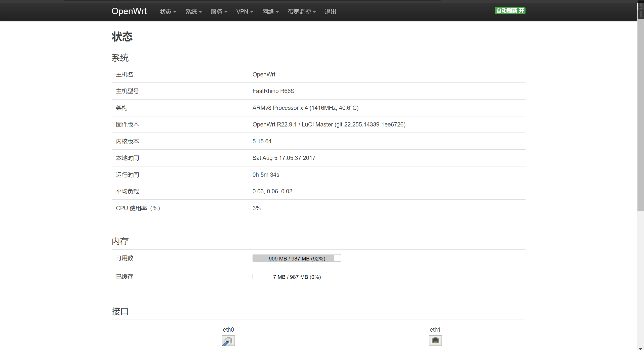Expand the 服务 menu
This screenshot has width=644, height=350.
pos(219,12)
